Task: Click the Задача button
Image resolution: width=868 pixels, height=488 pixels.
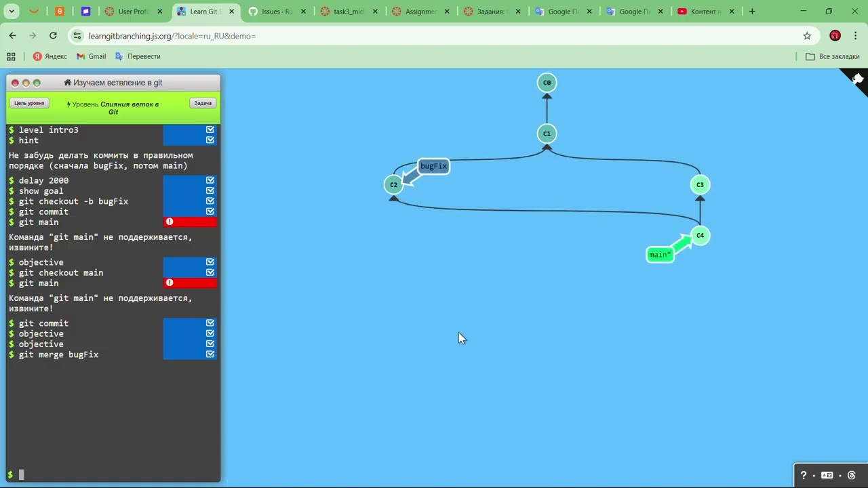Action: pyautogui.click(x=203, y=103)
